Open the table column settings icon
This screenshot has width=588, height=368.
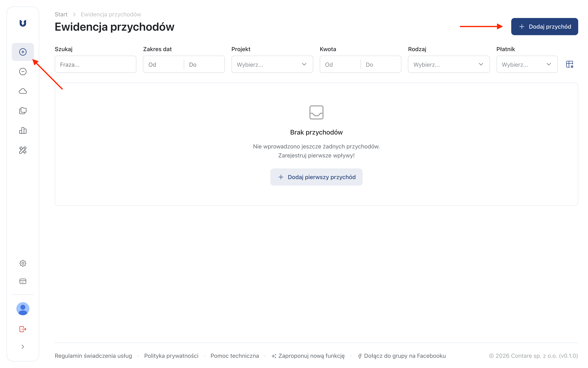pos(570,64)
